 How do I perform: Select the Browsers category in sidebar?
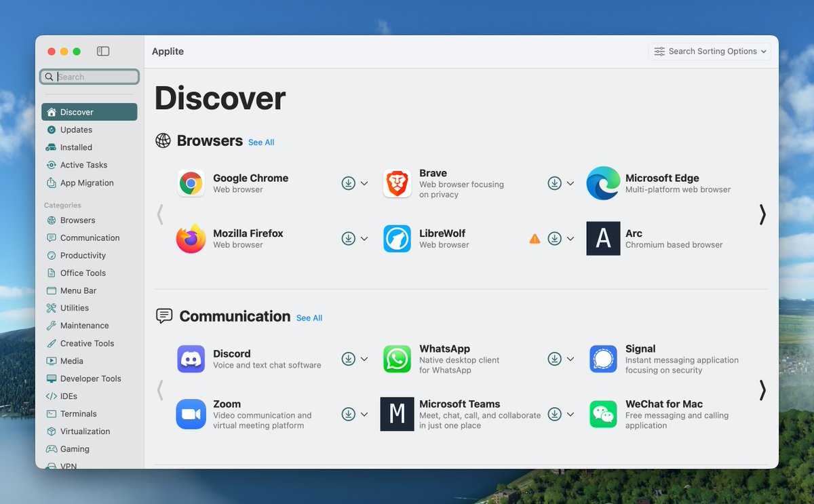pyautogui.click(x=90, y=220)
